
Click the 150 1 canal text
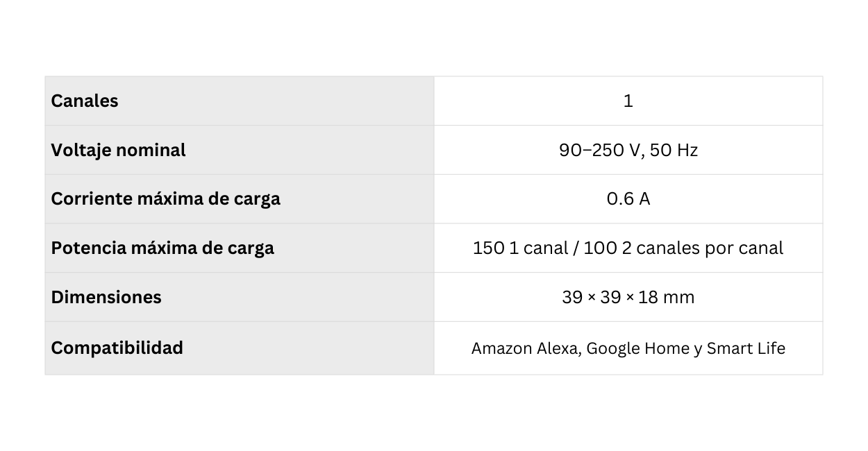click(515, 248)
